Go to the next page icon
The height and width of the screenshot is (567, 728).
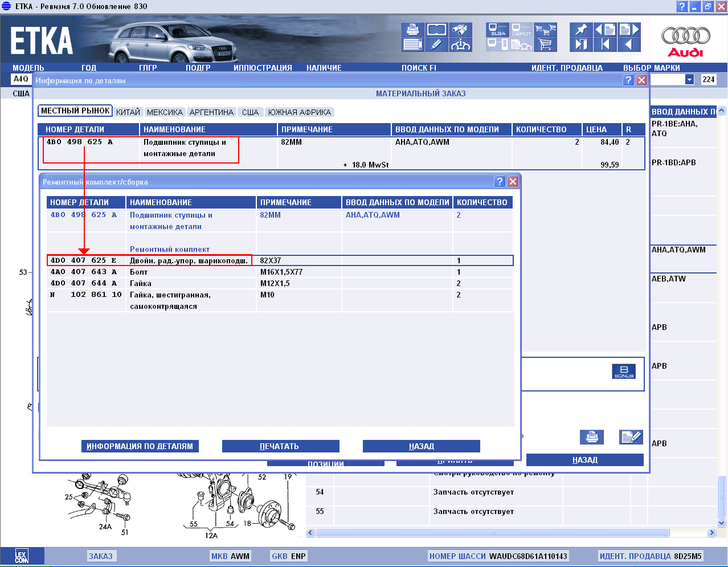[x=629, y=30]
